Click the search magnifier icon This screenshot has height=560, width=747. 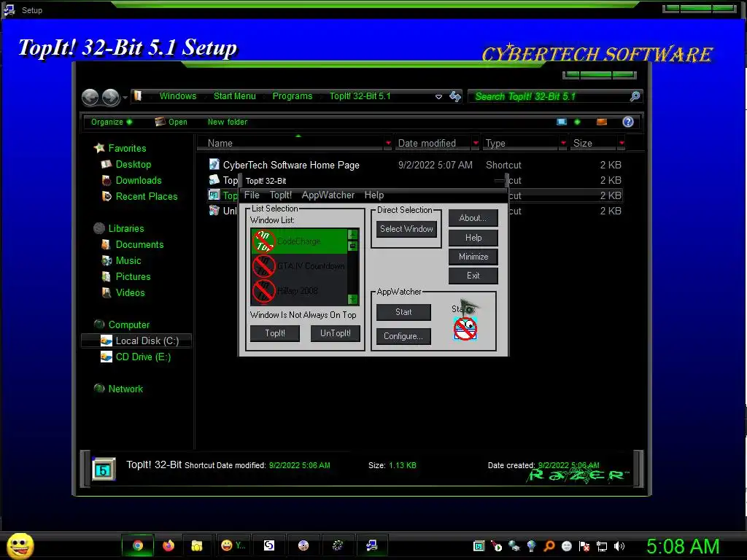click(x=635, y=96)
